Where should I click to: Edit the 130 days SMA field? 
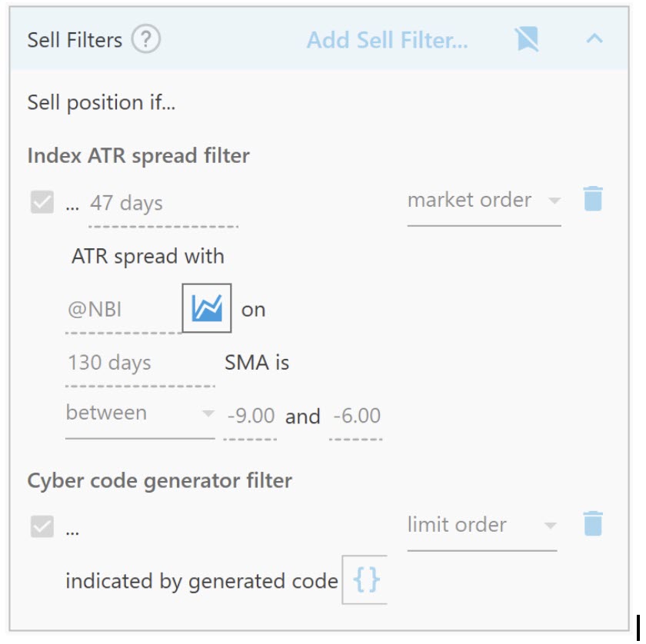(x=139, y=363)
